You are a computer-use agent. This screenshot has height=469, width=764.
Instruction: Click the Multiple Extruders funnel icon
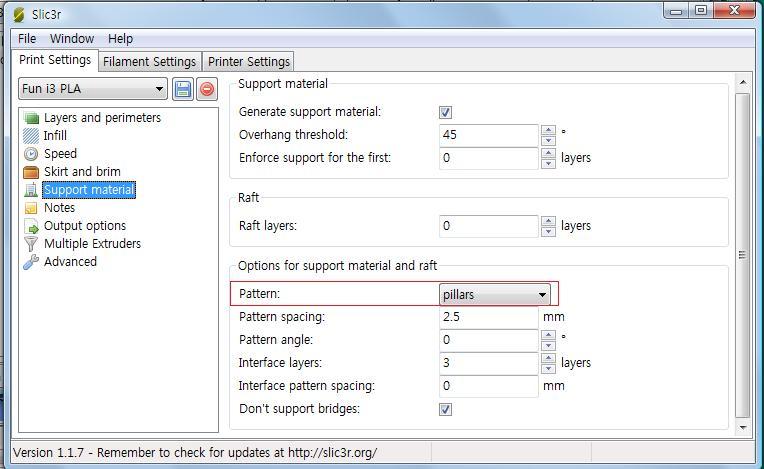click(x=31, y=244)
